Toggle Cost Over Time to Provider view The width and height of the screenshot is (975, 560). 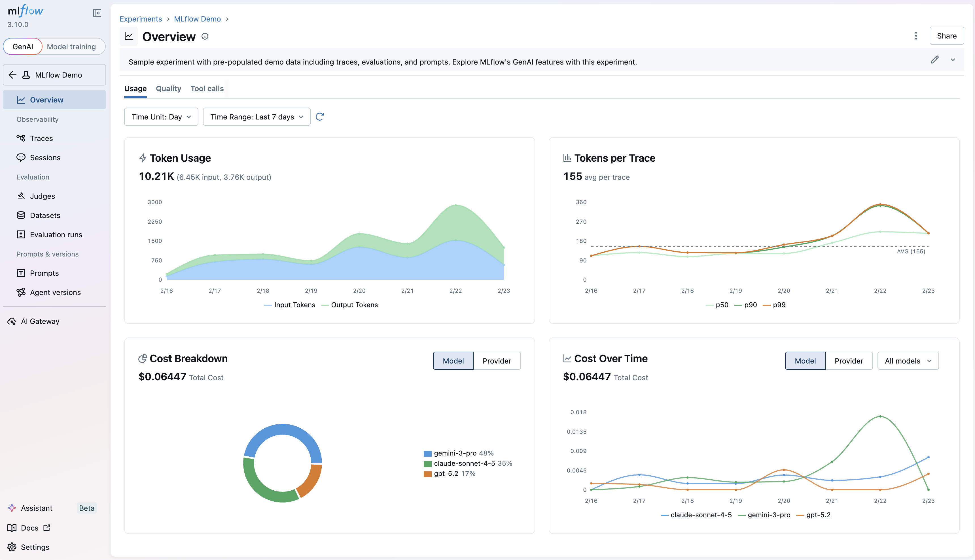pos(848,361)
